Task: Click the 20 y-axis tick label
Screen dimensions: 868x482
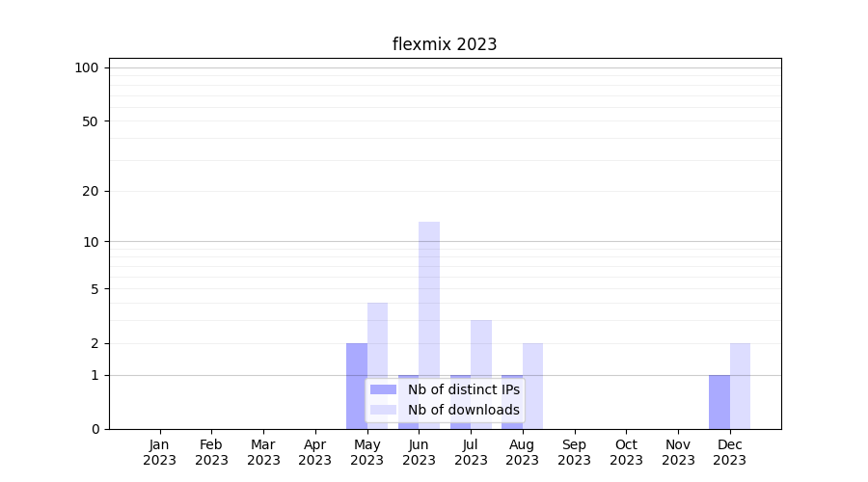Action: pos(91,191)
